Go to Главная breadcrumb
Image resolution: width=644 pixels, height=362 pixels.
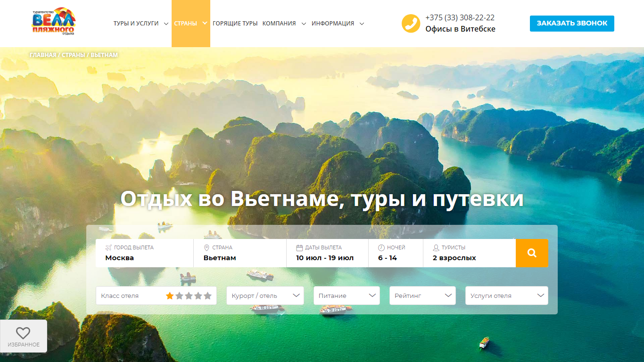[43, 55]
